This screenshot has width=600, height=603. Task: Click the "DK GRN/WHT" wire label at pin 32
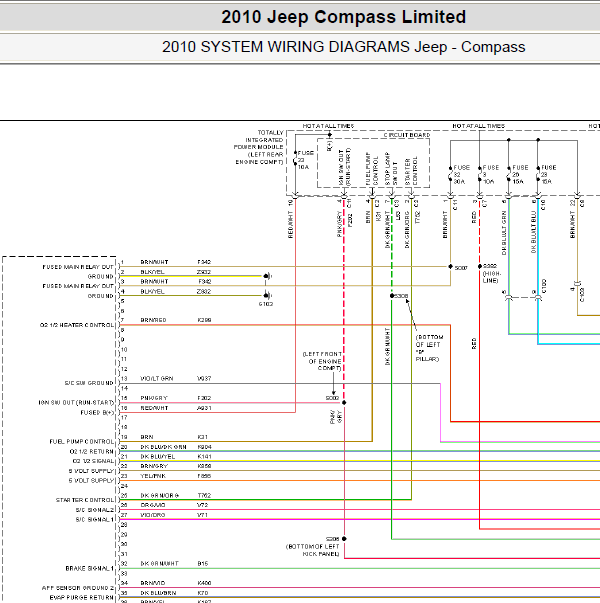pos(159,563)
